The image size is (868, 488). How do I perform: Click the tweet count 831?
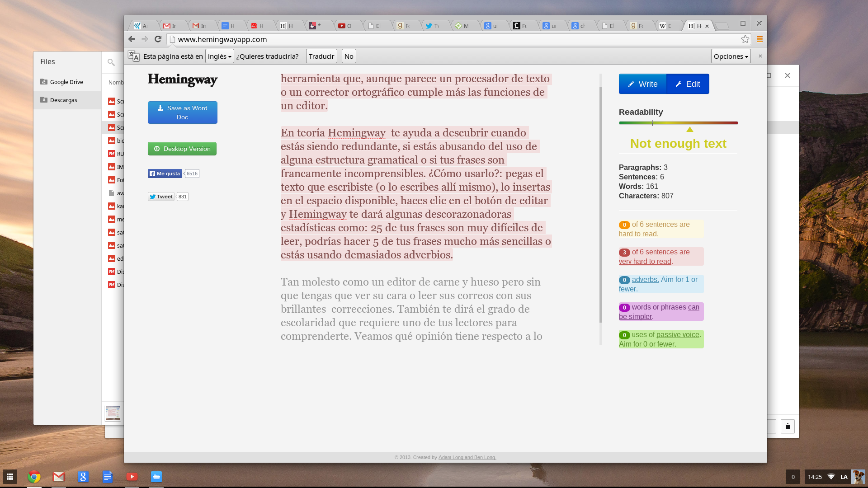(183, 197)
